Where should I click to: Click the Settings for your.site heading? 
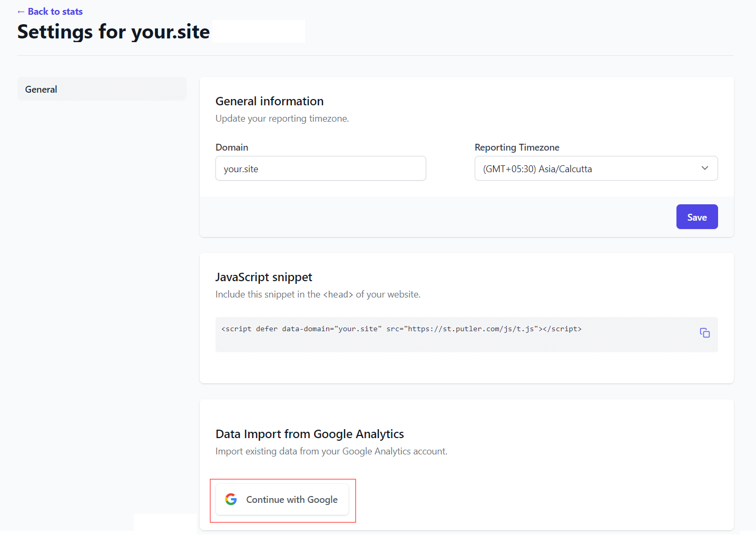pyautogui.click(x=114, y=32)
